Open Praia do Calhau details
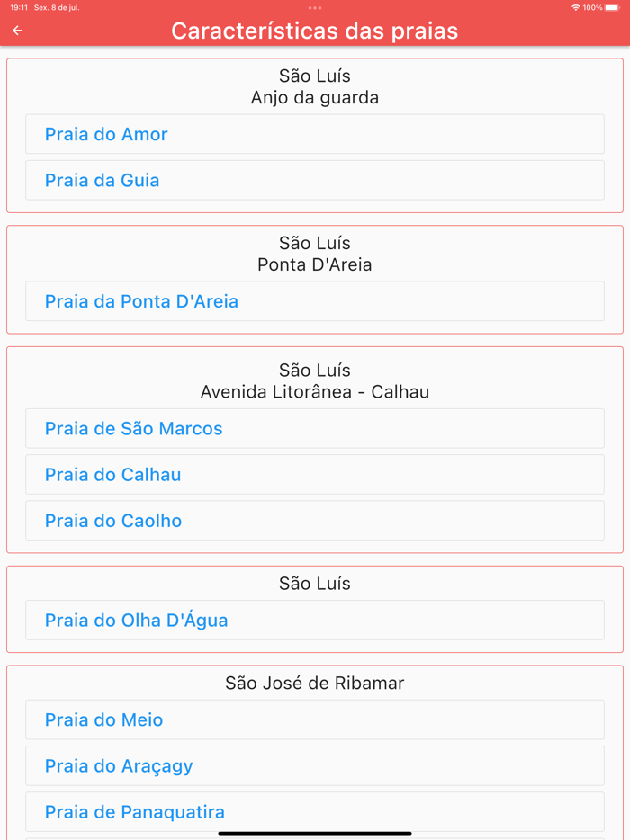The width and height of the screenshot is (630, 840). pyautogui.click(x=314, y=474)
